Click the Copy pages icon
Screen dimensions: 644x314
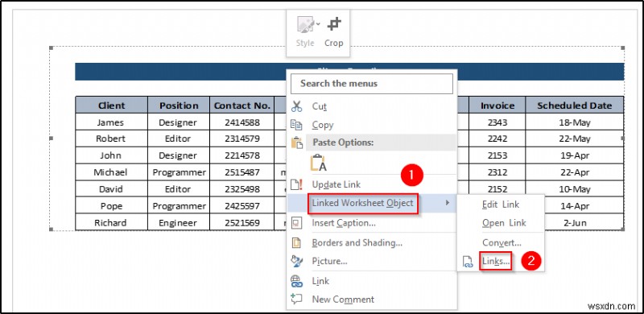pos(296,125)
